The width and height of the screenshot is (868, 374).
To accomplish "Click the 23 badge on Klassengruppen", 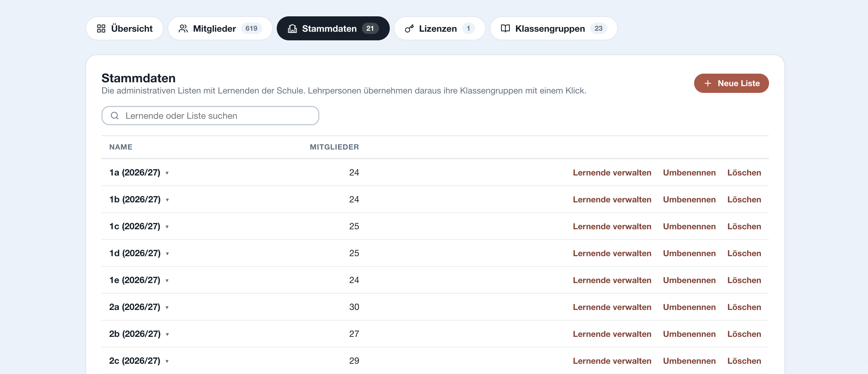I will 598,28.
